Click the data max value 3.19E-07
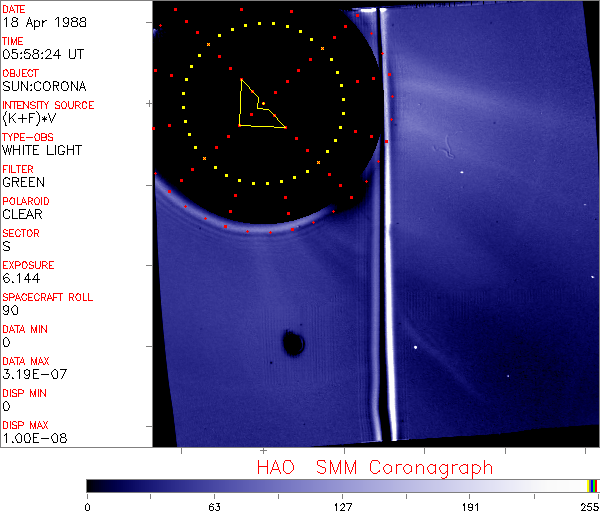This screenshot has width=600, height=512. pos(32,374)
